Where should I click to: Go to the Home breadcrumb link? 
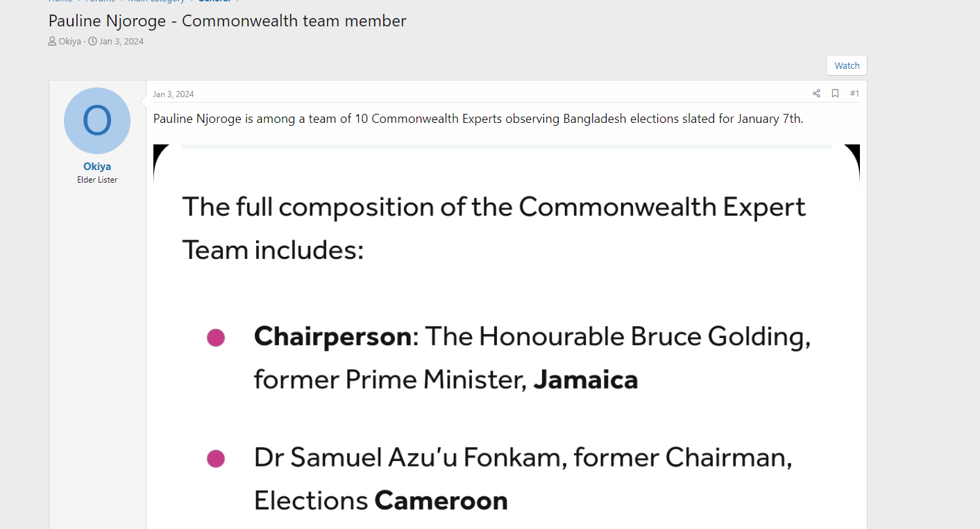point(60,1)
